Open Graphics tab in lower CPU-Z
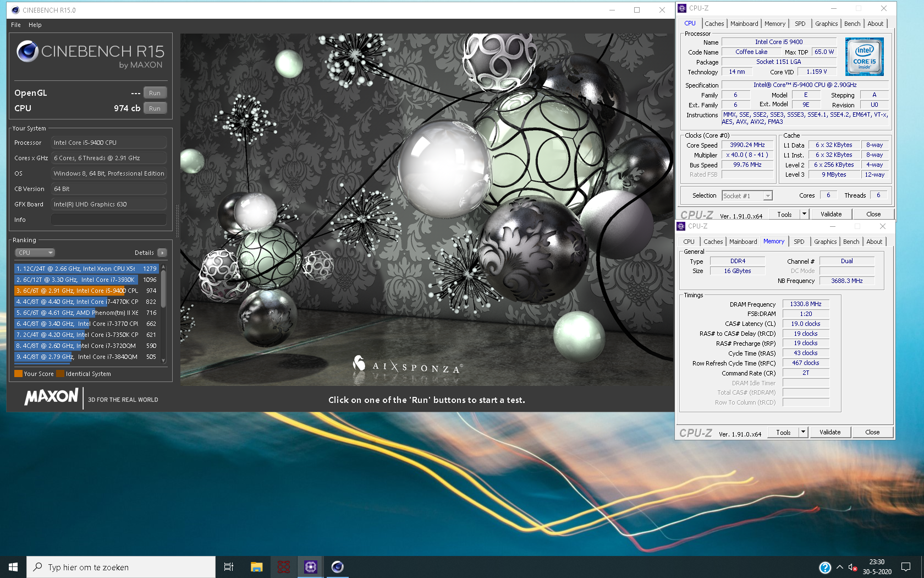The width and height of the screenshot is (924, 578). 825,242
